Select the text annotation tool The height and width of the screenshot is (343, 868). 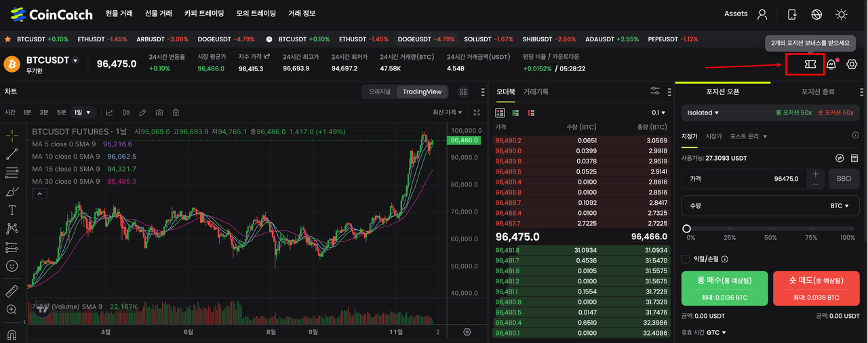[x=12, y=210]
